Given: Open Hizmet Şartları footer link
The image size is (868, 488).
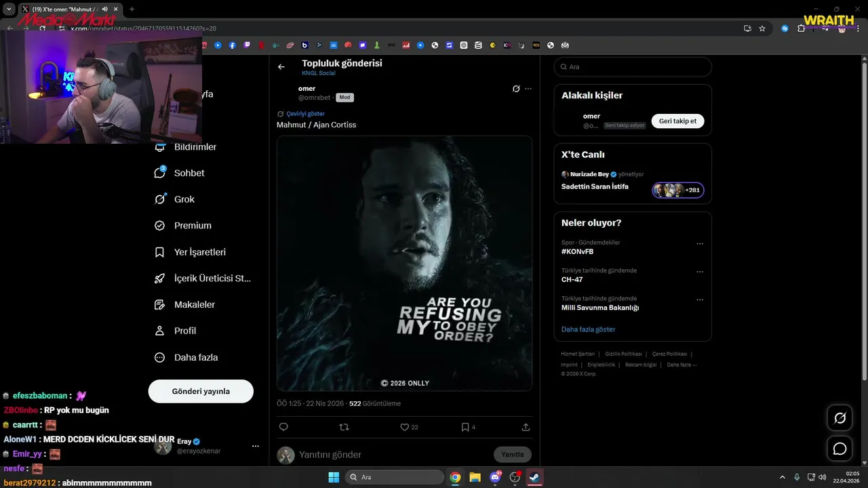Looking at the screenshot, I should (578, 354).
